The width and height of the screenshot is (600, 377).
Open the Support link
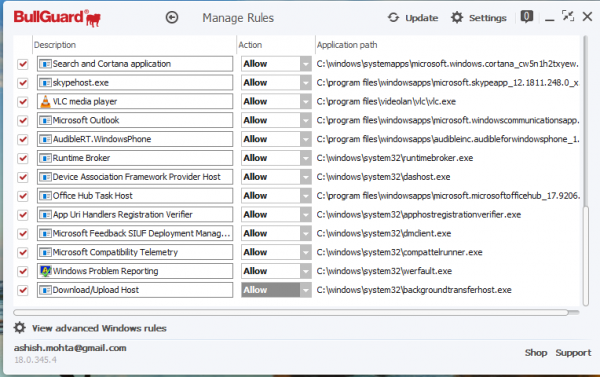point(573,353)
